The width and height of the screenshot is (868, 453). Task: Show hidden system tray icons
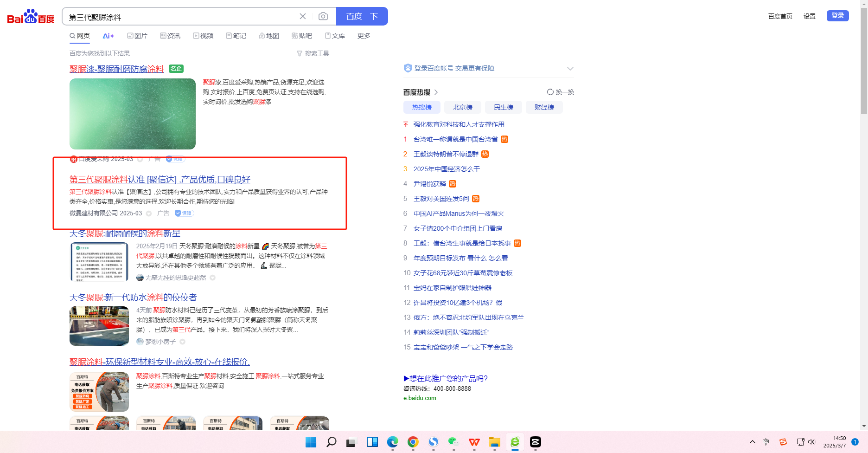(x=752, y=442)
